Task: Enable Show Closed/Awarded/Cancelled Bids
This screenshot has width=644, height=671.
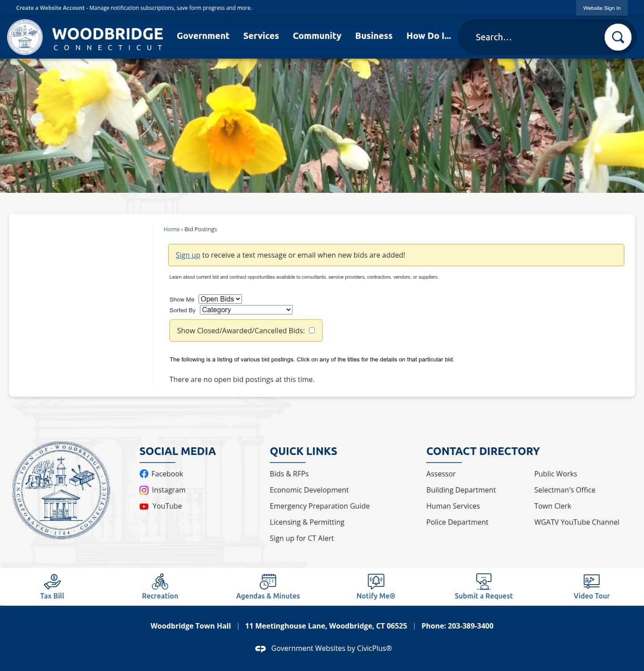Action: point(312,330)
